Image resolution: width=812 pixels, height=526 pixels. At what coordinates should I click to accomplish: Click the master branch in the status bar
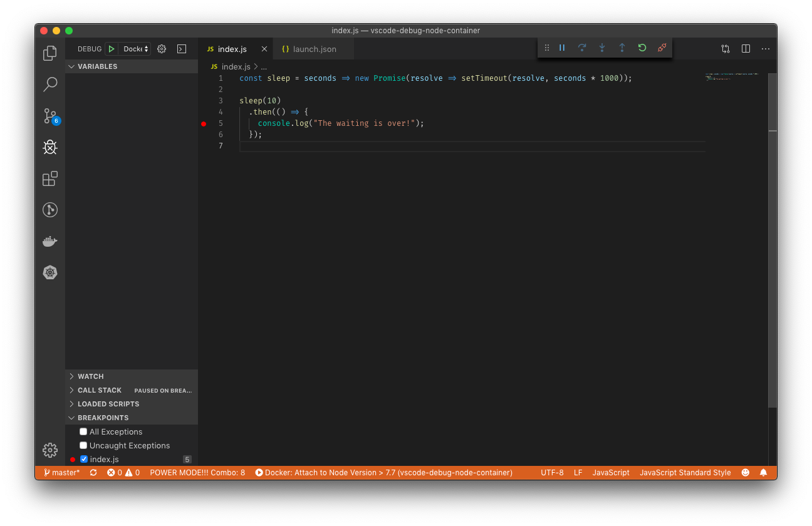pos(62,473)
